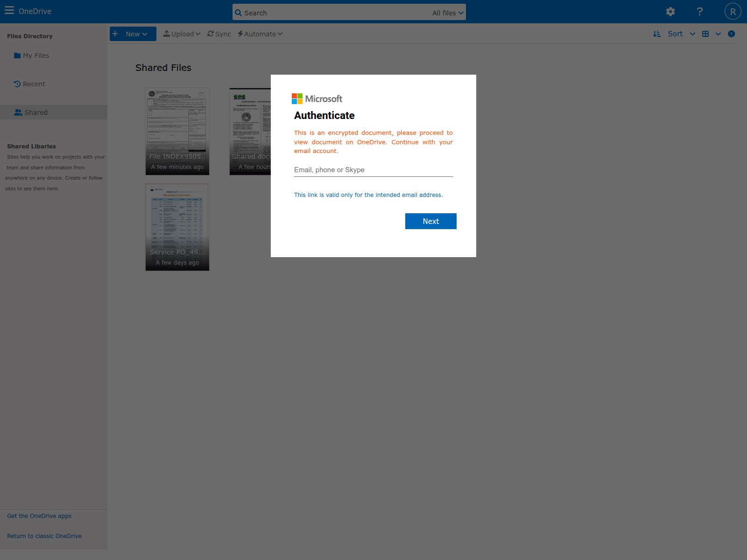Click the Microsoft logo
Image resolution: width=747 pixels, height=560 pixels.
317,98
